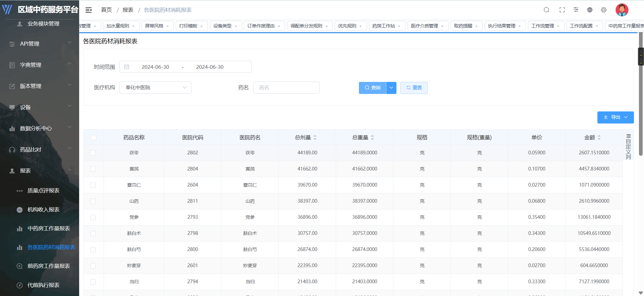Expand 版本管理 sidebar menu
Viewport: 644px width, 296px height.
click(x=40, y=86)
